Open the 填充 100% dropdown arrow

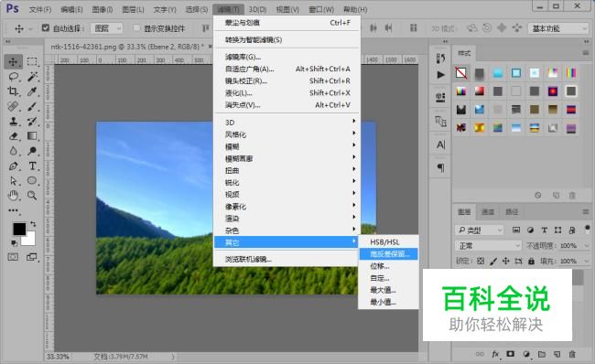point(587,261)
